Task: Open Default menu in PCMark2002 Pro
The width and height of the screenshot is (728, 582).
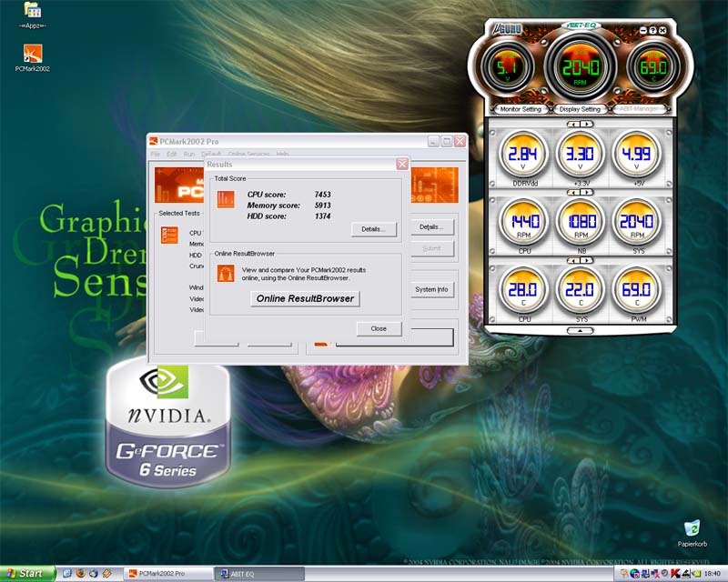Action: point(211,154)
